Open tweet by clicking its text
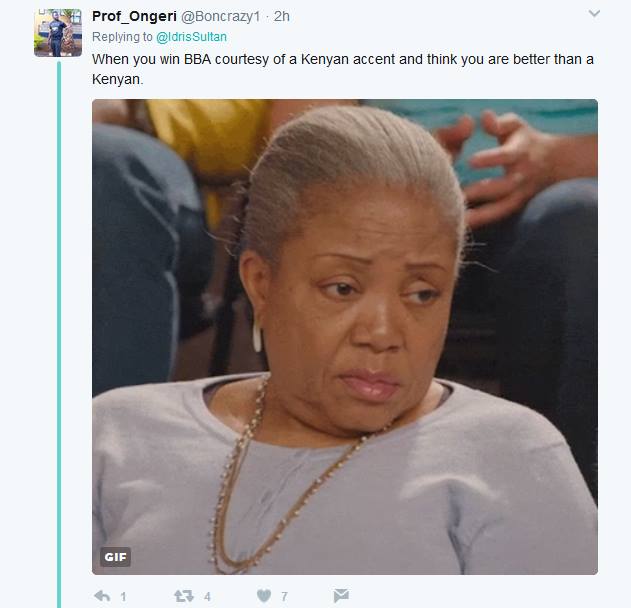Image resolution: width=631 pixels, height=608 pixels. pyautogui.click(x=343, y=69)
